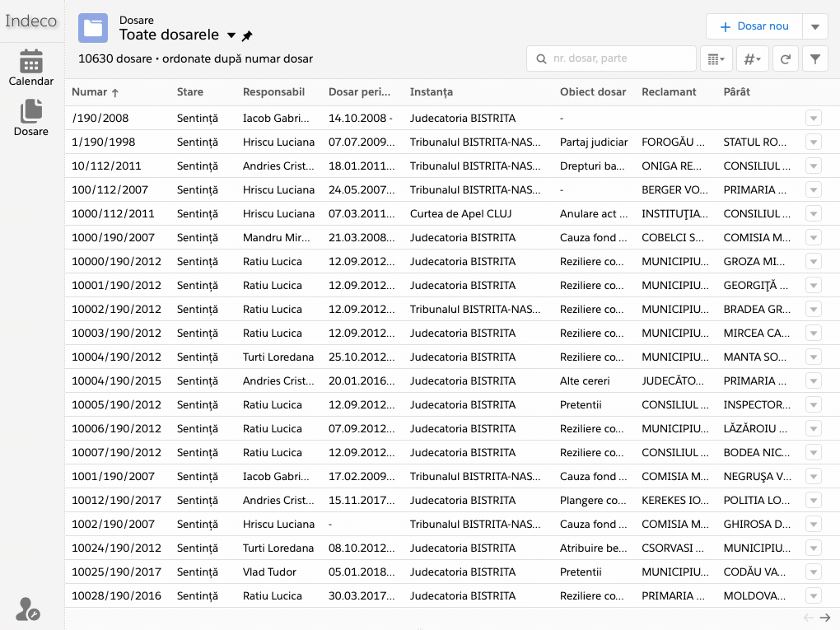Image resolution: width=840 pixels, height=630 pixels.
Task: Expand dropdown arrow beside Dosar nou
Action: tap(814, 26)
